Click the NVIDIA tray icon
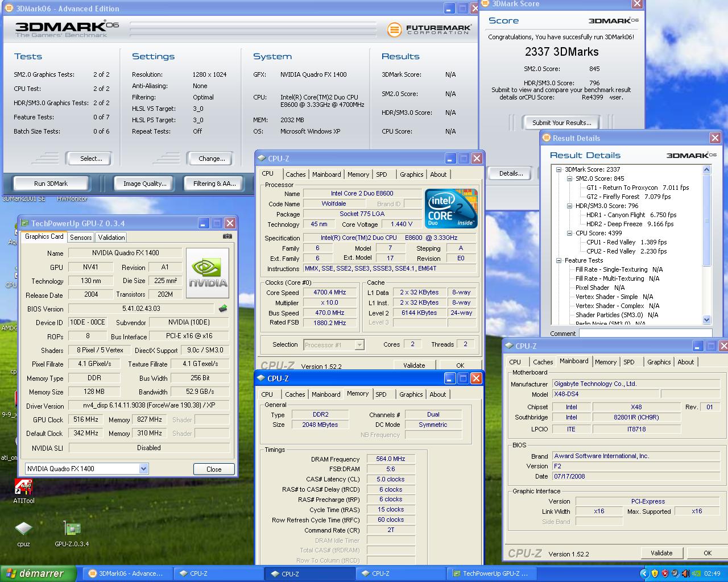 tap(696, 573)
